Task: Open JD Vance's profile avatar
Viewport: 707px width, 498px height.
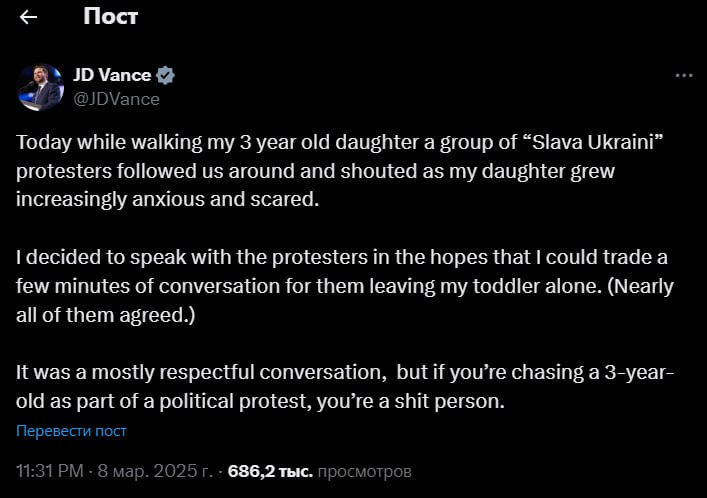Action: pos(40,87)
